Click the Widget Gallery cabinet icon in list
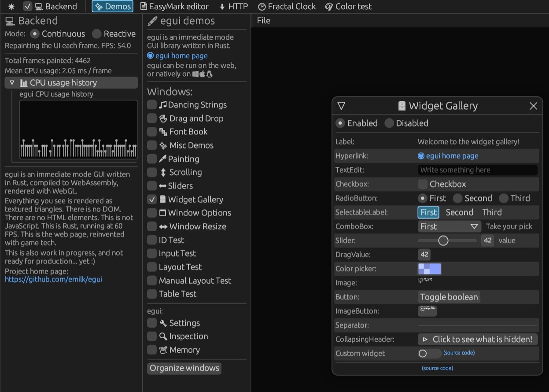The height and width of the screenshot is (392, 549). 162,200
